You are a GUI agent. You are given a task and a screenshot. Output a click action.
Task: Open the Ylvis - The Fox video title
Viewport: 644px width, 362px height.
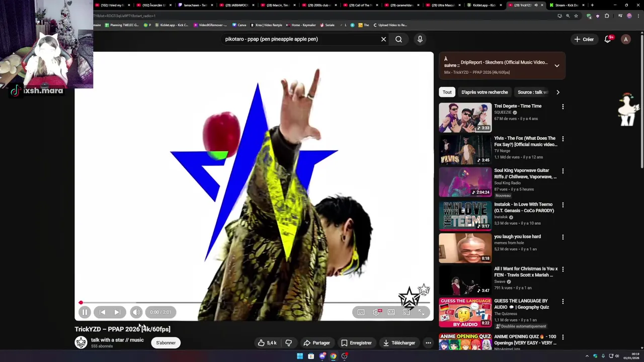pyautogui.click(x=526, y=141)
